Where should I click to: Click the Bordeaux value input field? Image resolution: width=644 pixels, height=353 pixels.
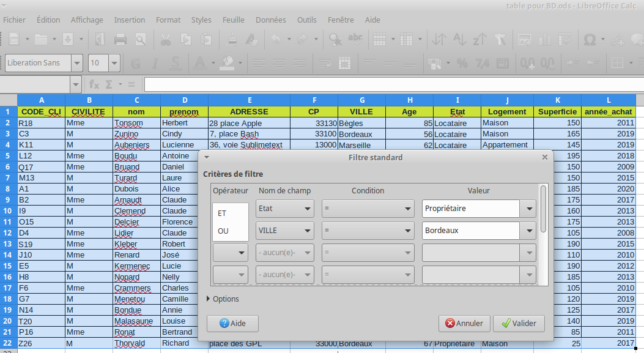click(470, 231)
